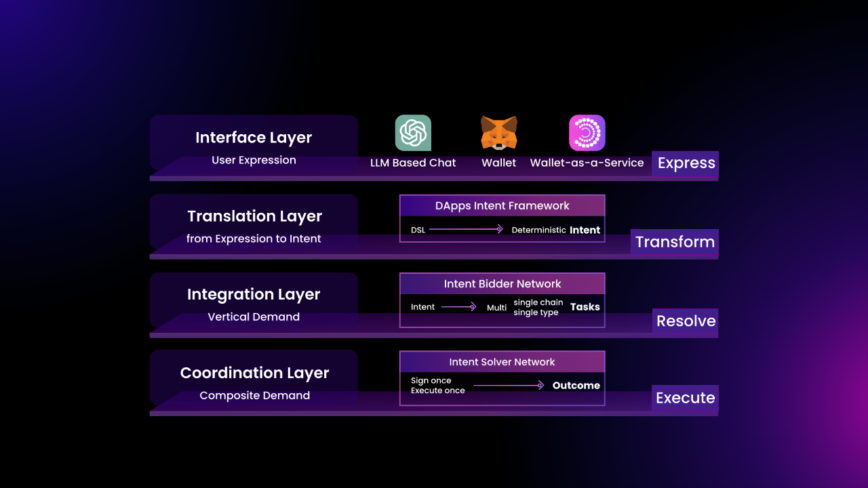
Task: Open the Translation Layer panel
Action: click(x=254, y=222)
